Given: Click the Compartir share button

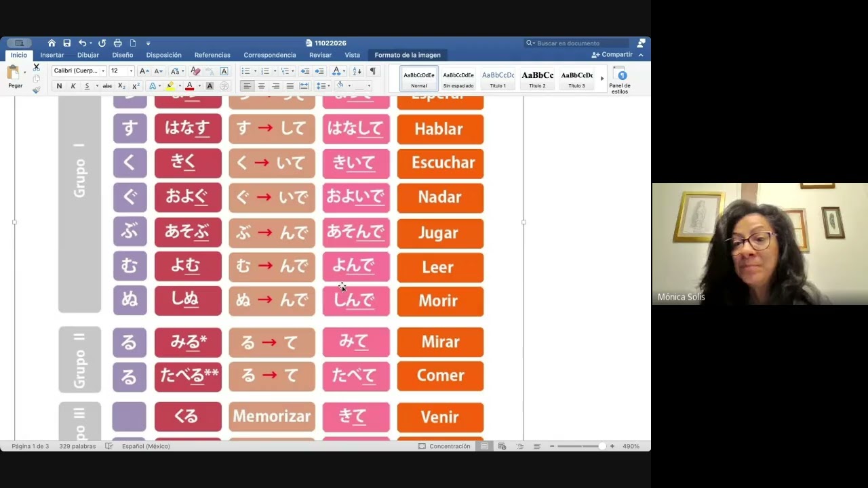Looking at the screenshot, I should click(x=612, y=55).
